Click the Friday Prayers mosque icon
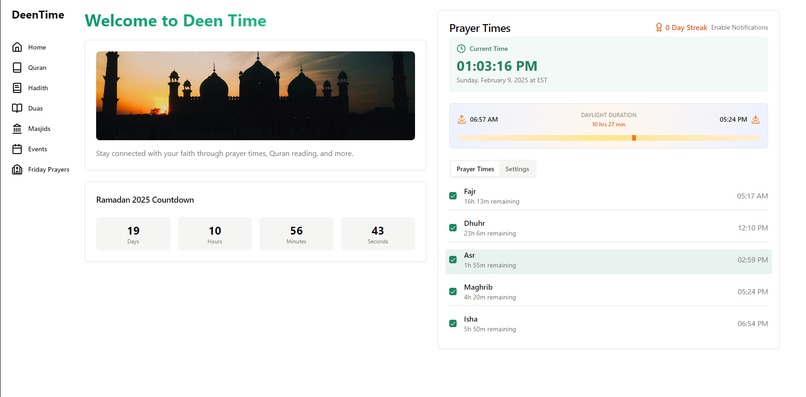 click(x=17, y=169)
